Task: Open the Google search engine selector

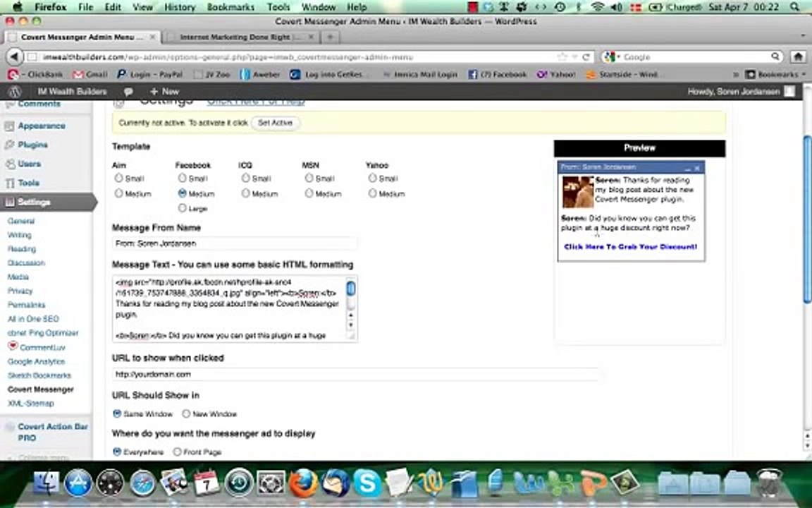Action: pos(612,56)
